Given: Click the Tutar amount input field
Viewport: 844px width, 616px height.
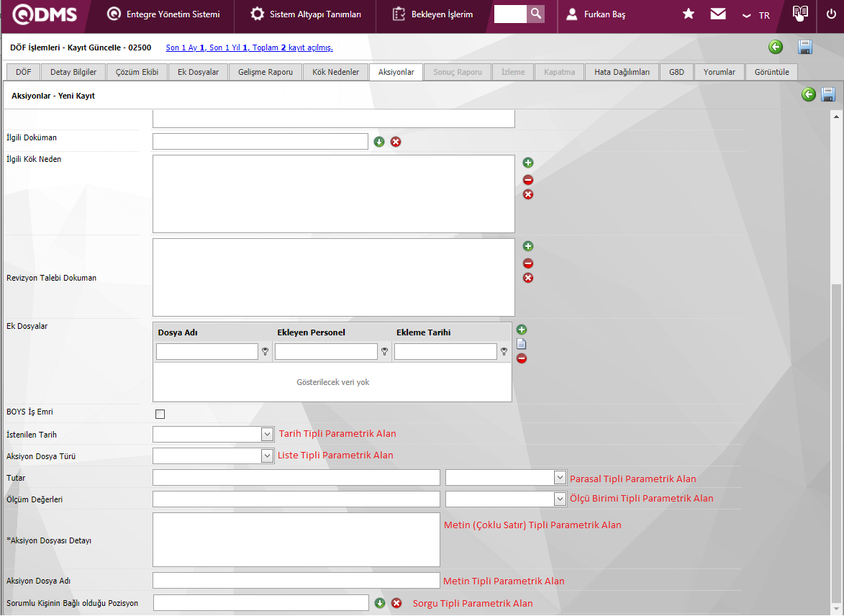Looking at the screenshot, I should pyautogui.click(x=296, y=478).
